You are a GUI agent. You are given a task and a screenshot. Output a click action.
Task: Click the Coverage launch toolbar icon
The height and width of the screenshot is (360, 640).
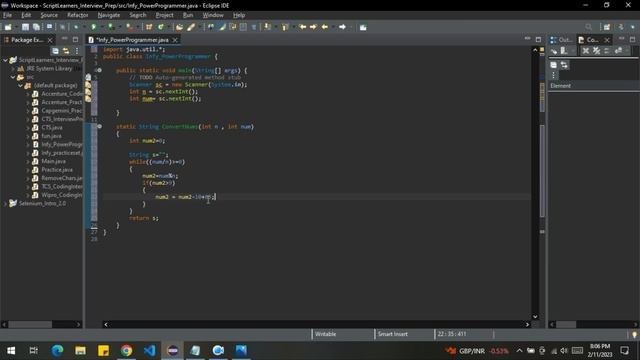click(111, 27)
